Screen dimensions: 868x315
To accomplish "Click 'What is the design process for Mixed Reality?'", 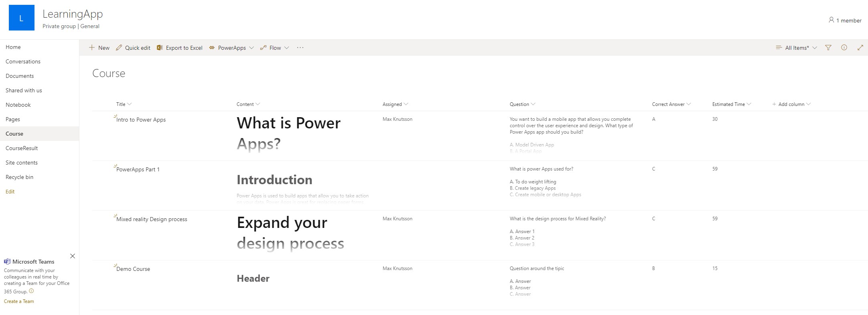I will [558, 219].
